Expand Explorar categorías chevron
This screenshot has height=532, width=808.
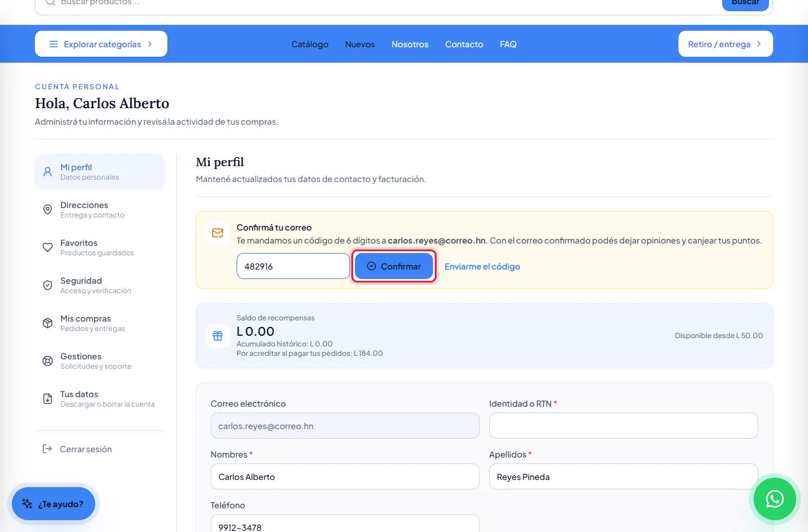pyautogui.click(x=150, y=44)
